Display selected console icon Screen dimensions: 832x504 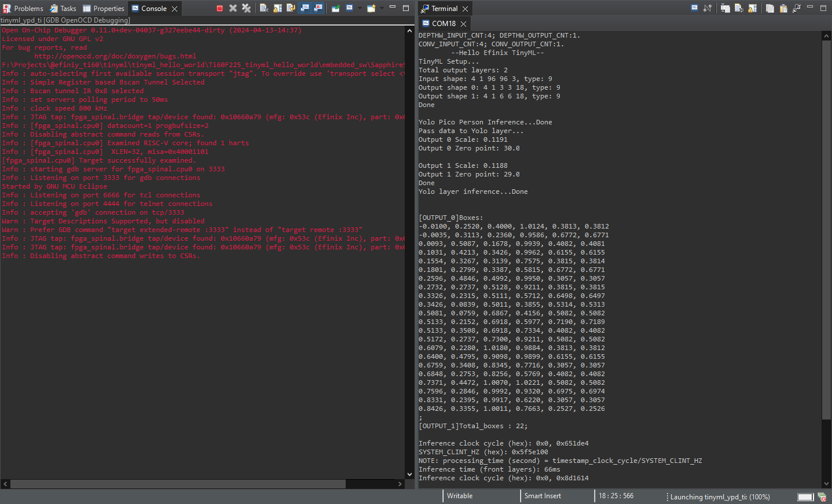pos(350,8)
